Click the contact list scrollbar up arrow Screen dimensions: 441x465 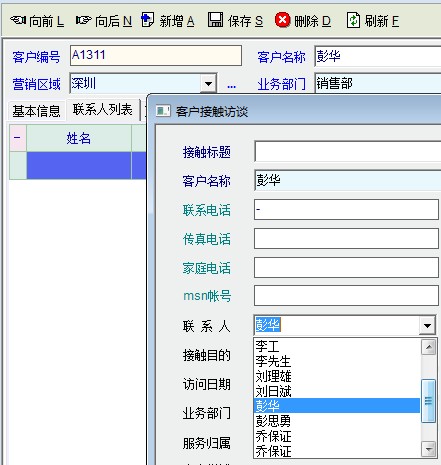coord(429,347)
